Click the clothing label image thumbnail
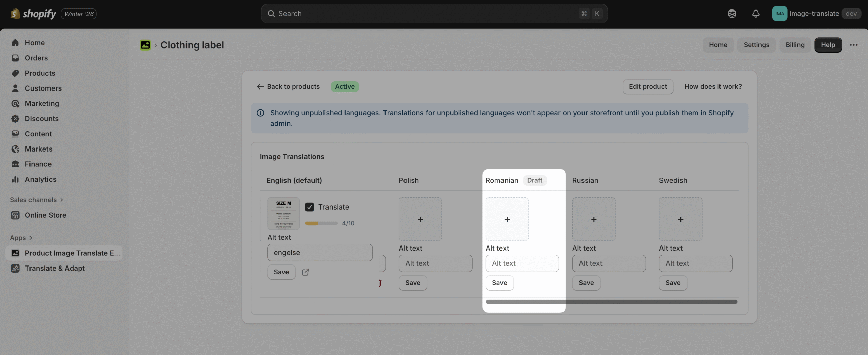Viewport: 868px width, 355px height. [x=283, y=214]
